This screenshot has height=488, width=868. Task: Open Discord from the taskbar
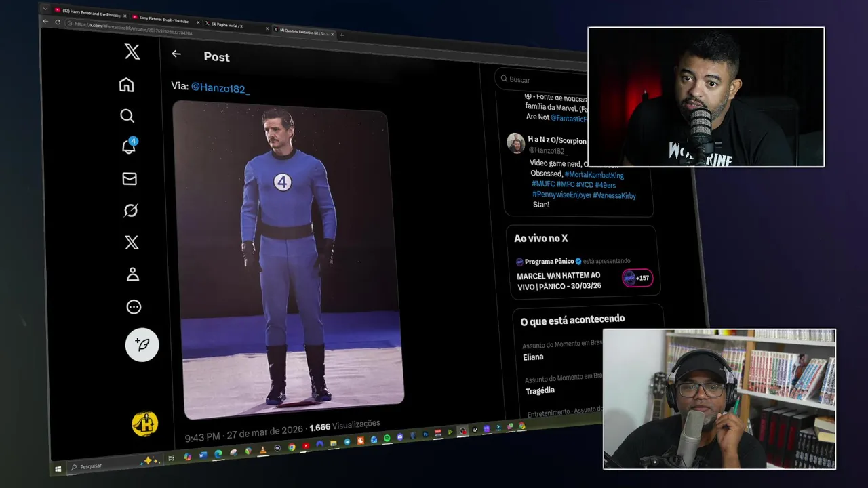tap(399, 436)
